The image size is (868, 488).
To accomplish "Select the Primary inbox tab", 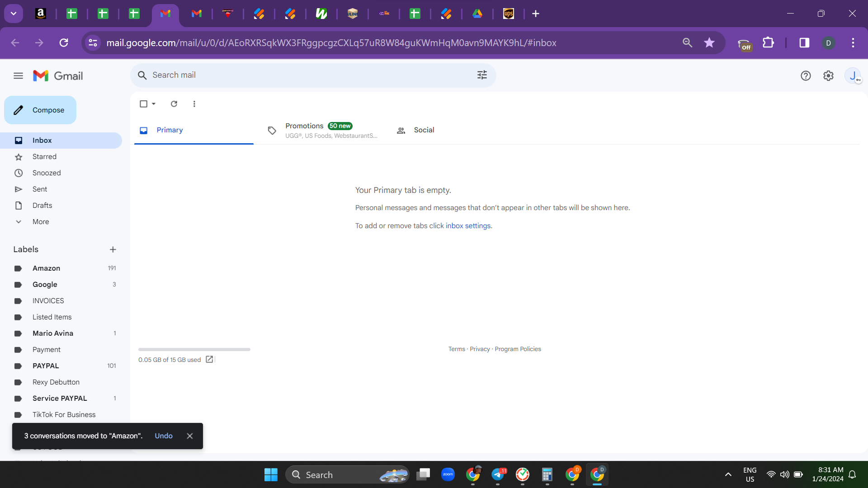I will pos(194,130).
